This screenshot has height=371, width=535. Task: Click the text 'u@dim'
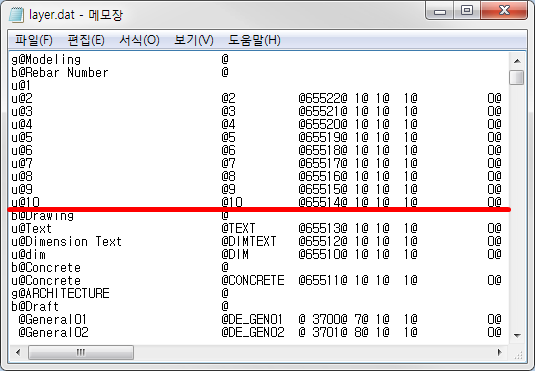coord(28,255)
